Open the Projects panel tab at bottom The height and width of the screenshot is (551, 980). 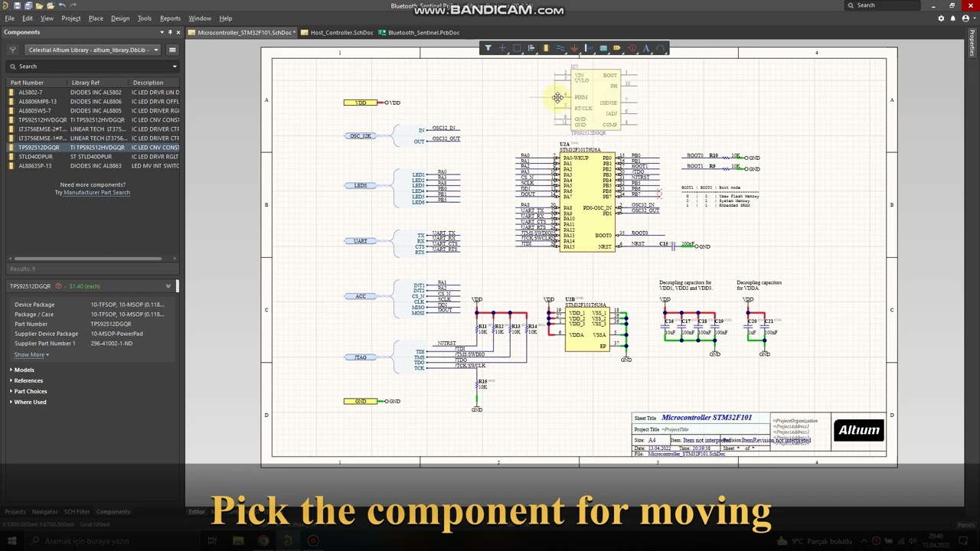tap(15, 512)
